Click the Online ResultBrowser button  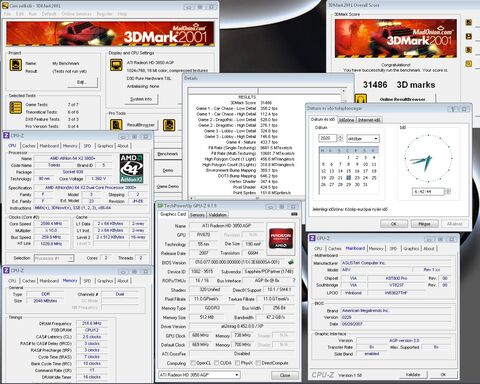point(402,99)
